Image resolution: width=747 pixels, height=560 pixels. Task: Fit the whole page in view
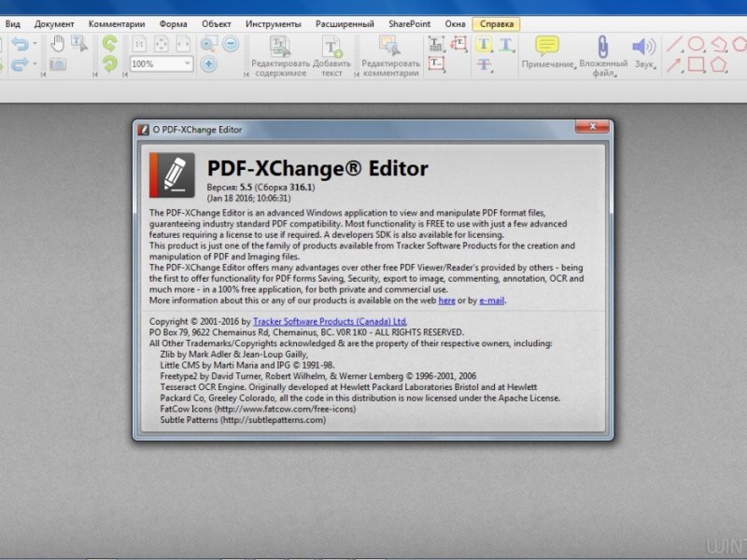(162, 44)
